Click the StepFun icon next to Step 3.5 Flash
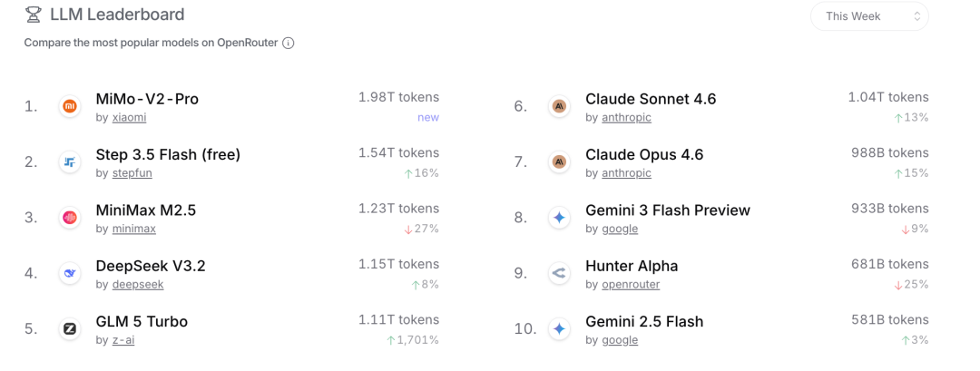Screen dimensions: 980x371 pos(69,162)
